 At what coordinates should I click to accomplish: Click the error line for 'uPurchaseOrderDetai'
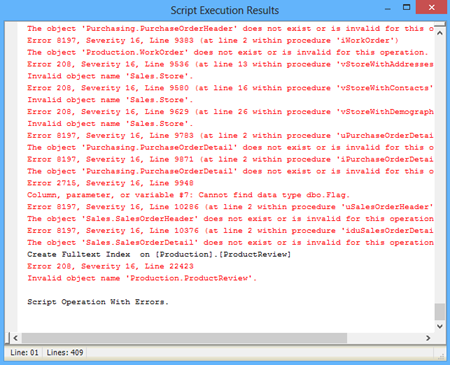click(x=230, y=136)
